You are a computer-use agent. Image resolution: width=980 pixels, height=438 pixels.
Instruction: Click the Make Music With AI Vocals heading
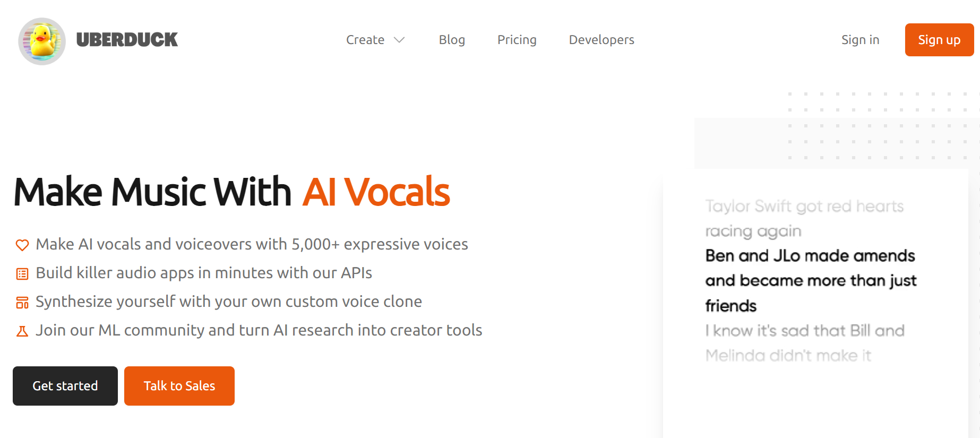[x=231, y=192]
